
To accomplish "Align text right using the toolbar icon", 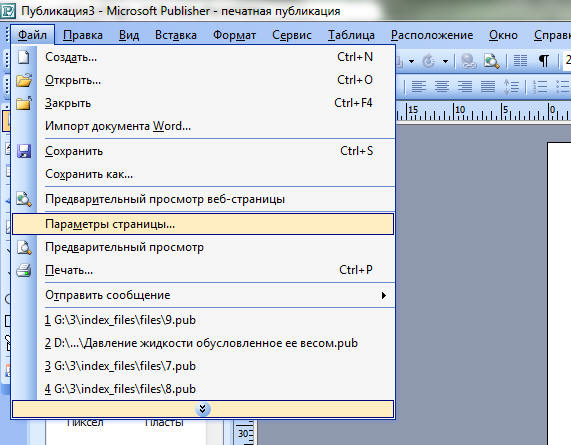I will coord(465,87).
